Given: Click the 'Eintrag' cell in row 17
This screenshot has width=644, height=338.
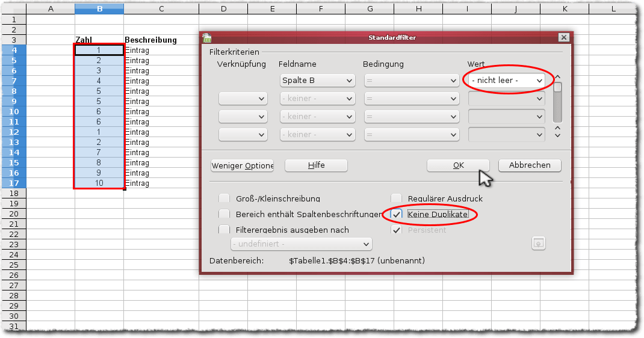Looking at the screenshot, I should click(161, 183).
